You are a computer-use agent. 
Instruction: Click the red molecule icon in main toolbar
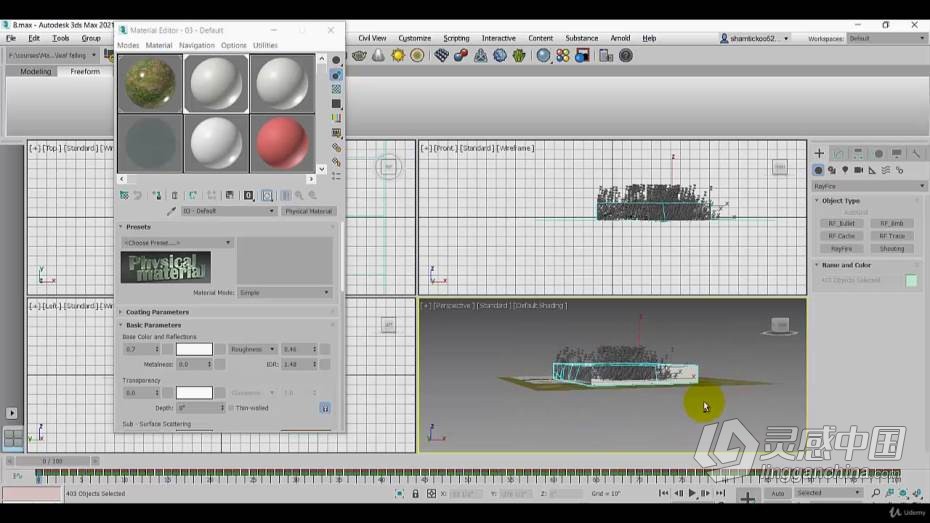[461, 56]
